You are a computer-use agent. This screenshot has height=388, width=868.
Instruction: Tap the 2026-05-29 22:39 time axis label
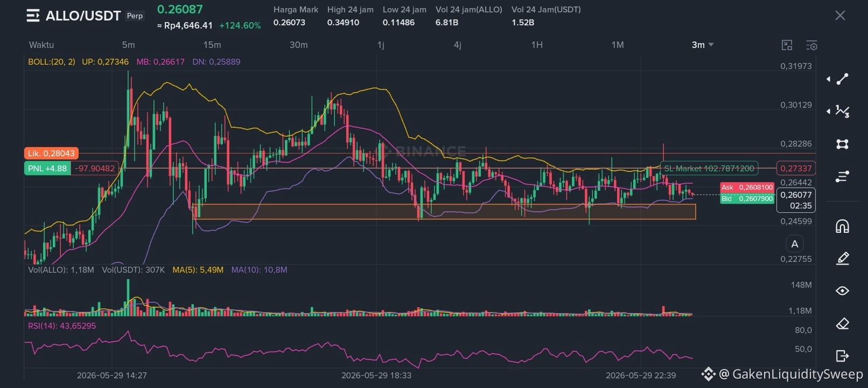pyautogui.click(x=641, y=375)
